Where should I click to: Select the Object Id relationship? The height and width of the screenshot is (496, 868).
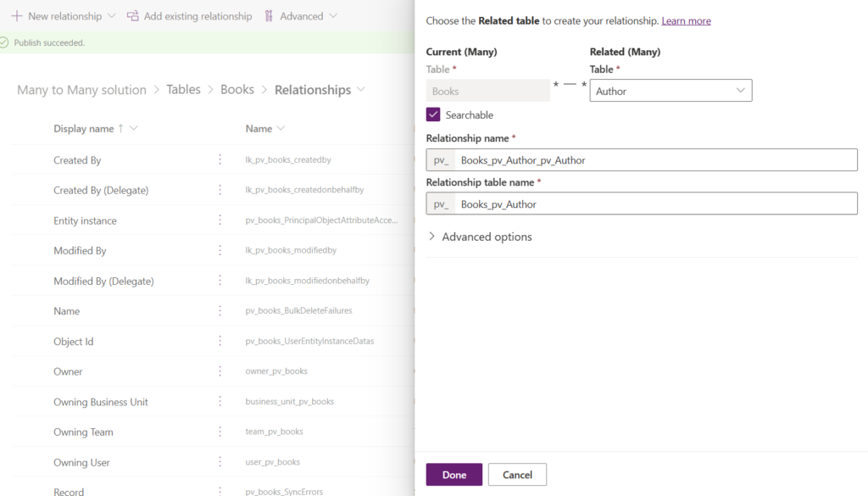(x=73, y=341)
